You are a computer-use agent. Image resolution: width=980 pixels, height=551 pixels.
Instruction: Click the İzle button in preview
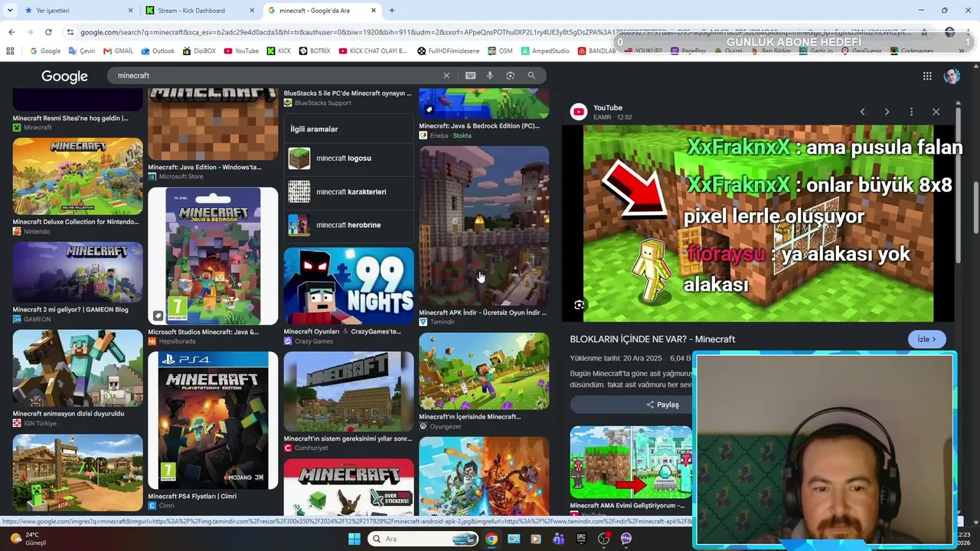926,339
